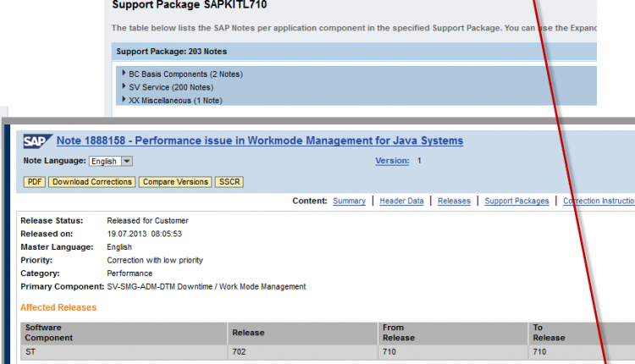
Task: Open the Version link
Action: (392, 161)
